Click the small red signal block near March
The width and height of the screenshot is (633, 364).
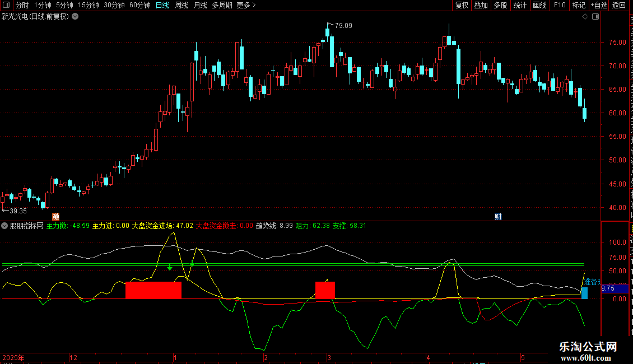[325, 290]
